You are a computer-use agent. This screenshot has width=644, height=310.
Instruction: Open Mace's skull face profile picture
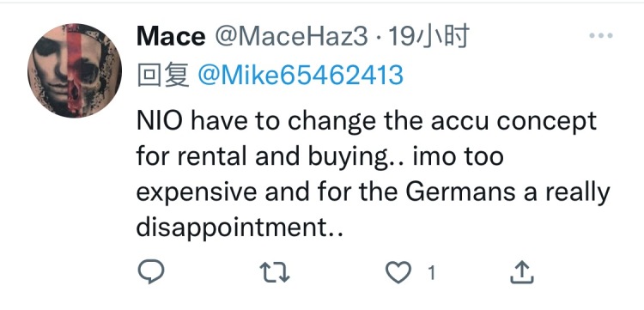(x=75, y=70)
